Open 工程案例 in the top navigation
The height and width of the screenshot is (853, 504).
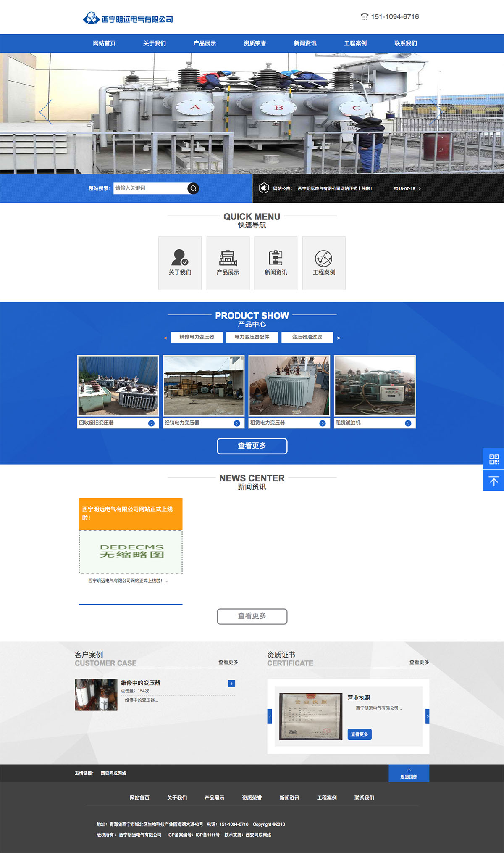coord(355,43)
